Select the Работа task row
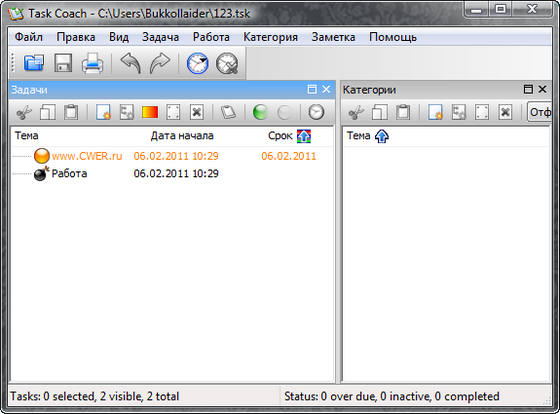Image resolution: width=560 pixels, height=414 pixels. tap(171, 174)
